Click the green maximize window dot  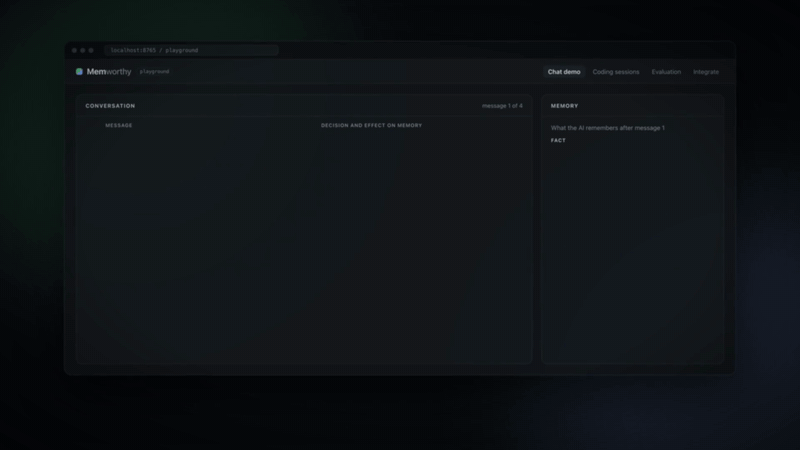tap(91, 50)
